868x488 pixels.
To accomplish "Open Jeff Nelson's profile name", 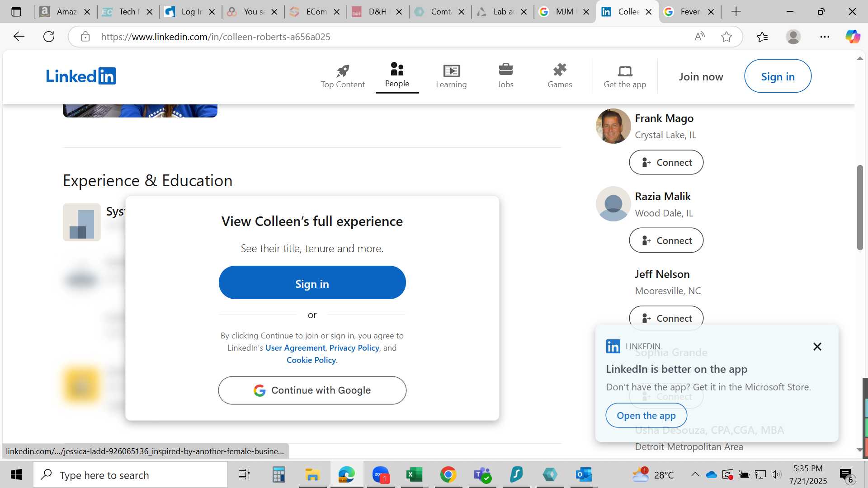I will (x=662, y=274).
